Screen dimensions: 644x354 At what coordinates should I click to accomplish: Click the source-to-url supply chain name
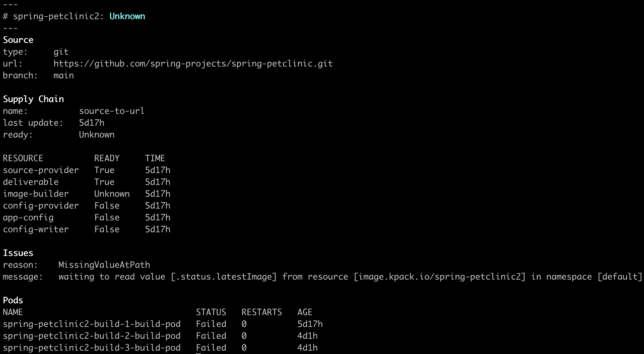click(111, 111)
